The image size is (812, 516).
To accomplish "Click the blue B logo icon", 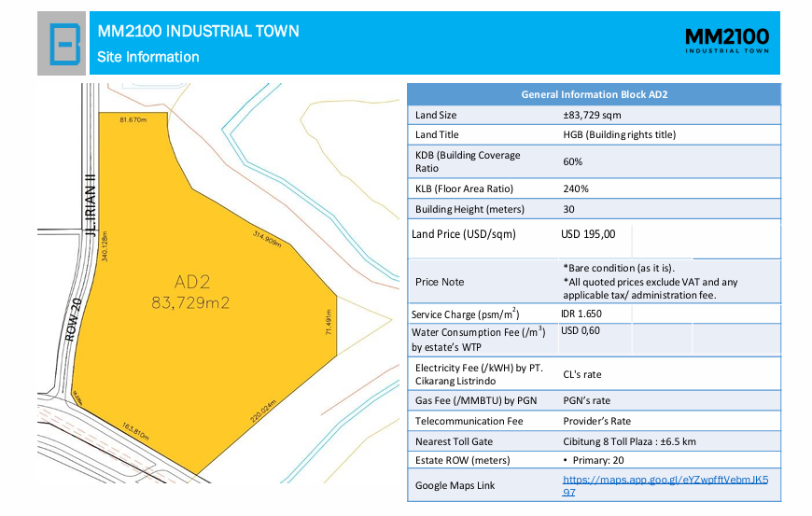I will click(x=64, y=44).
